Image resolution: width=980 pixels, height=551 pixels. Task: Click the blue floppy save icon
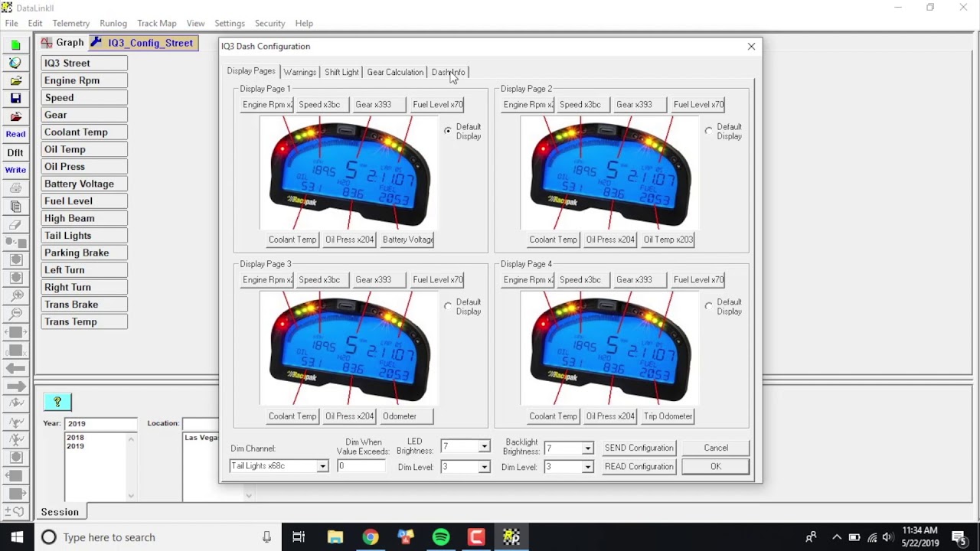[15, 98]
